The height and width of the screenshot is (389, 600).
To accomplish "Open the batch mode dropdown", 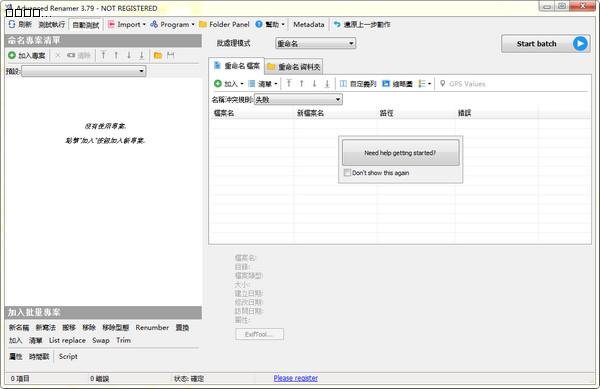I will click(x=315, y=44).
